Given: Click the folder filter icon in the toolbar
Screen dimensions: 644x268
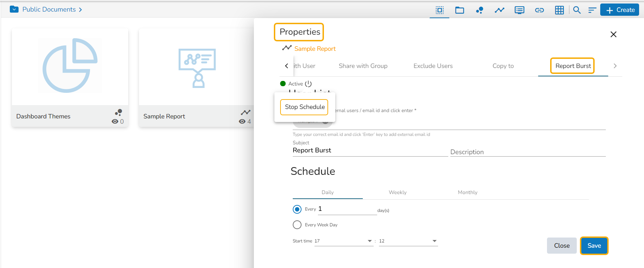Looking at the screenshot, I should pos(459,10).
